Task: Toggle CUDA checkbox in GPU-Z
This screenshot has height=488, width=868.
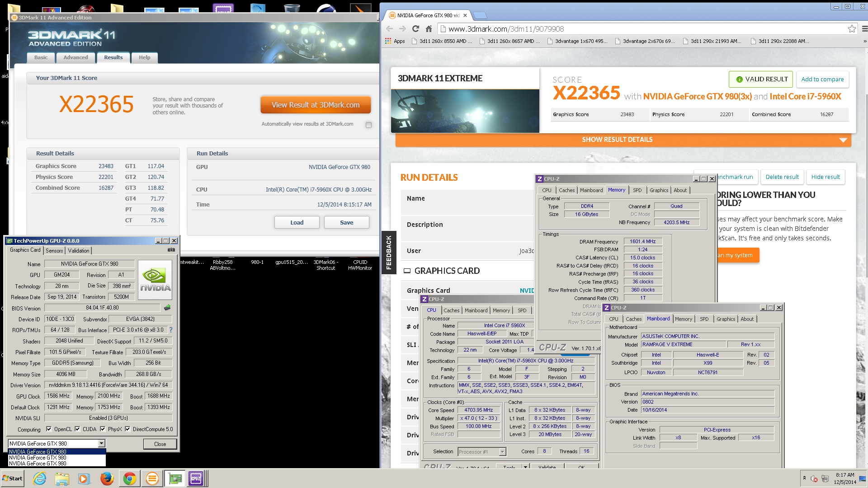Action: (77, 429)
